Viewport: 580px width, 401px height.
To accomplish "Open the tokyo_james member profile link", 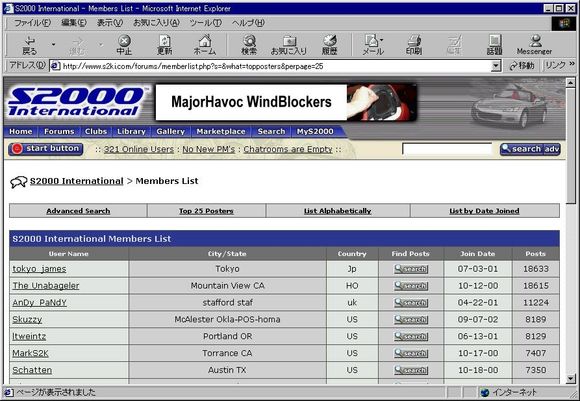I will 39,269.
